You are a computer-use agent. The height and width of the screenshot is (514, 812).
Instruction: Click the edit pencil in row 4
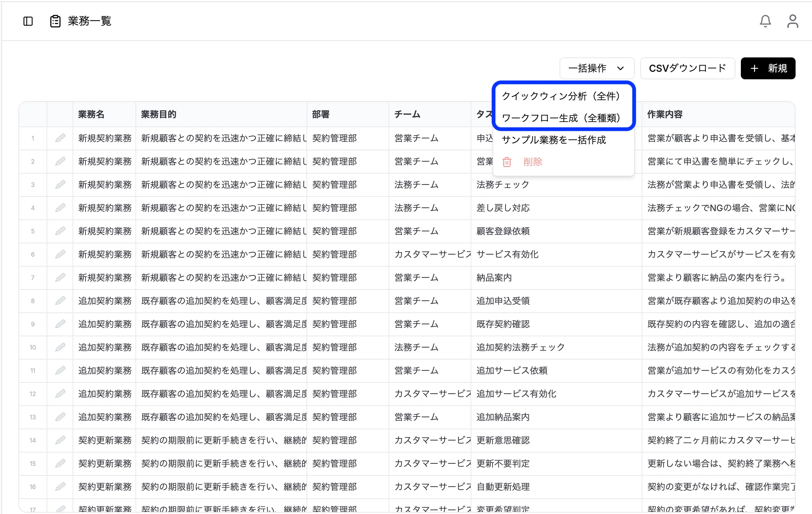pyautogui.click(x=60, y=208)
